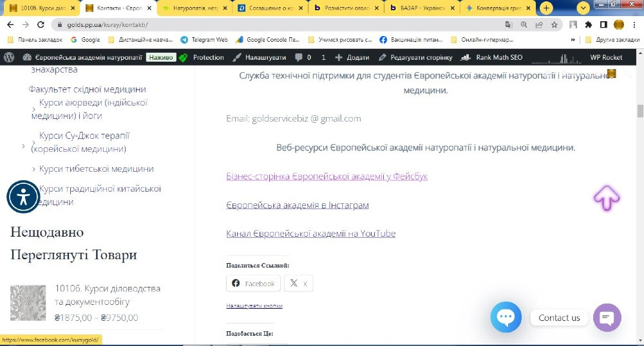
Task: Close the Контакти browser tab
Action: tap(149, 8)
